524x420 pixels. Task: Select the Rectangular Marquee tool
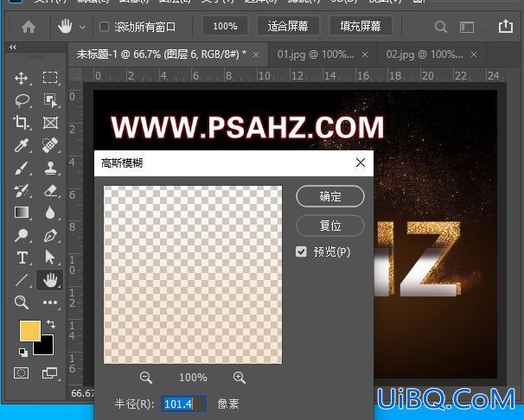[50, 78]
